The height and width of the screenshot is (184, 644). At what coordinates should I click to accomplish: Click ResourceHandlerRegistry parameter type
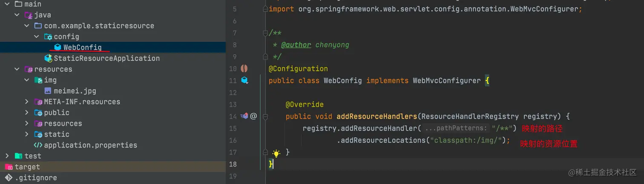tap(470, 116)
